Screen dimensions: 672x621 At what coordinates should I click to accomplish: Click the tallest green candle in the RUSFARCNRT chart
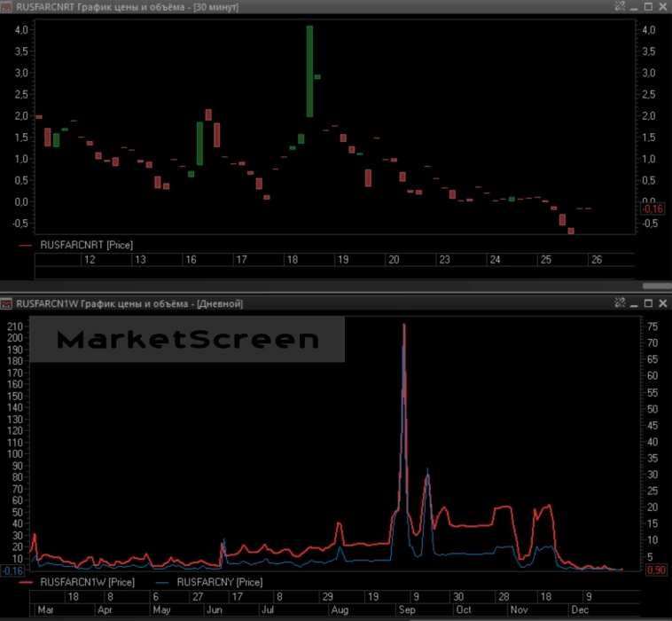pyautogui.click(x=309, y=71)
